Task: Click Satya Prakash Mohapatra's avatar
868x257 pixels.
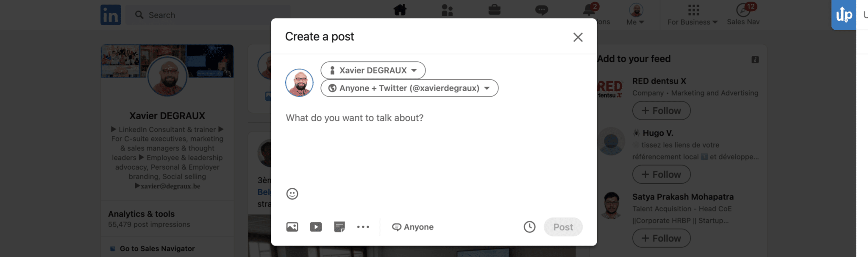Action: coord(611,205)
